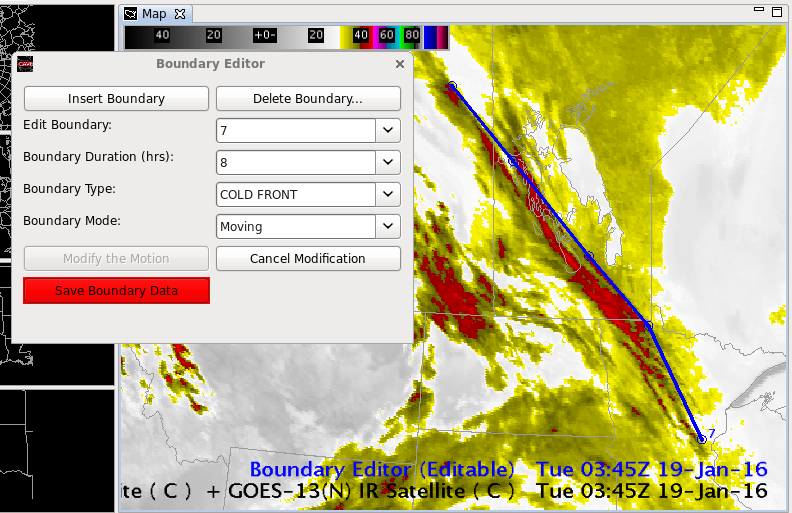Viewport: 792px width, 513px height.
Task: Click the CAVE icon in Boundary Editor title
Action: (x=25, y=64)
